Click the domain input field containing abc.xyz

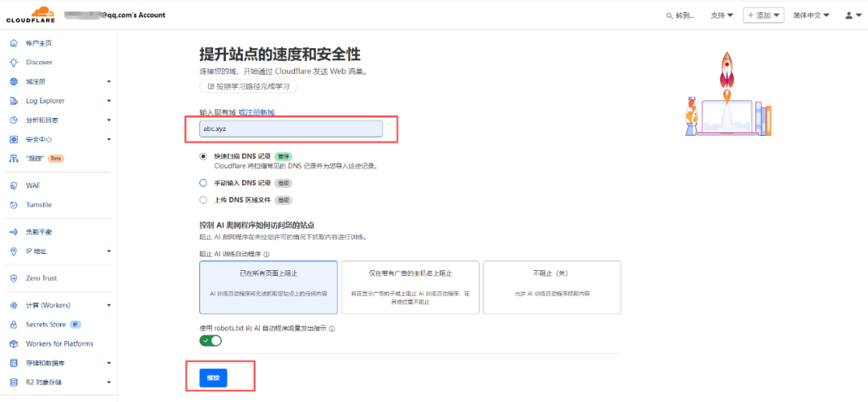[291, 129]
